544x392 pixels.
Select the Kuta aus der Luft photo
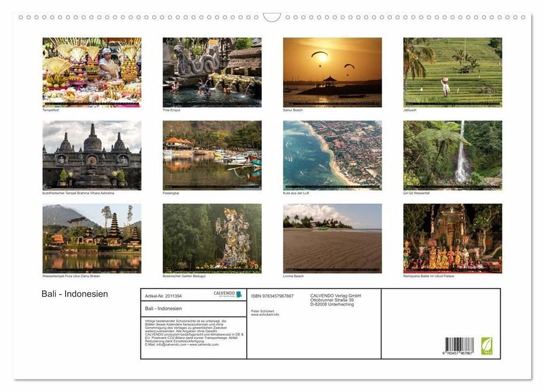pyautogui.click(x=333, y=155)
